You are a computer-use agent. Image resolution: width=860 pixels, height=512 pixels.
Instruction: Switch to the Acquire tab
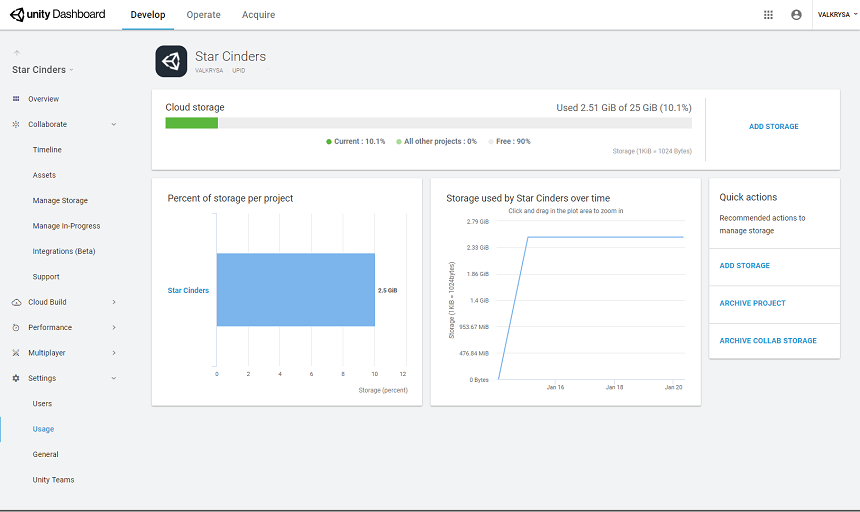pos(258,15)
